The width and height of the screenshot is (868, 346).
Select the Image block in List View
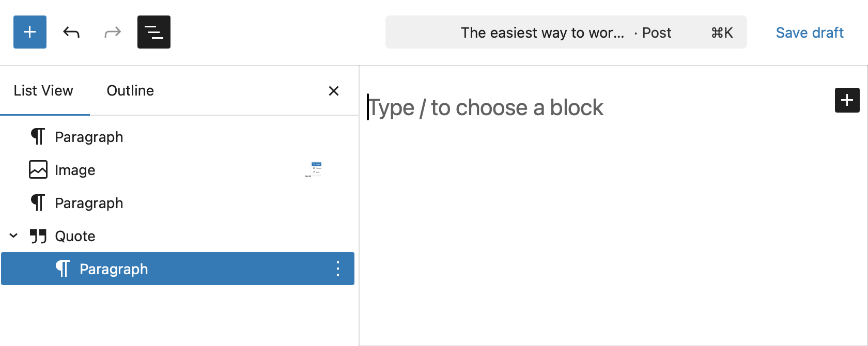click(75, 169)
